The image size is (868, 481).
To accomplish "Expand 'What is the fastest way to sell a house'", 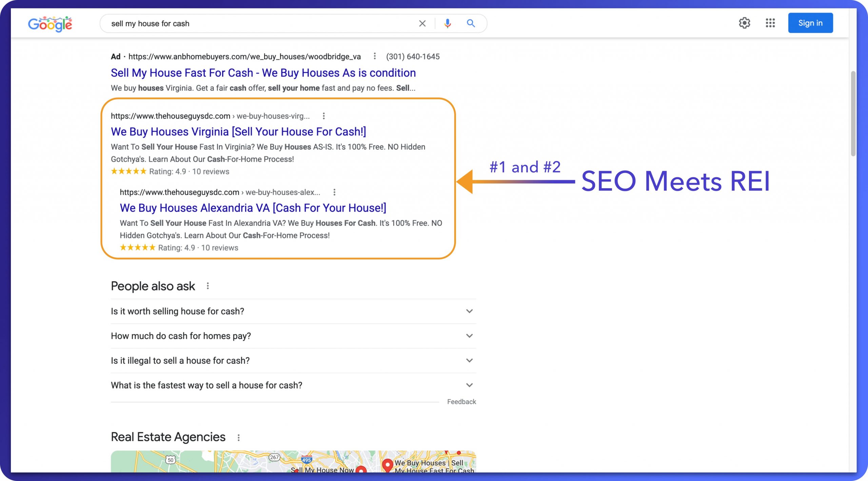I will click(293, 385).
